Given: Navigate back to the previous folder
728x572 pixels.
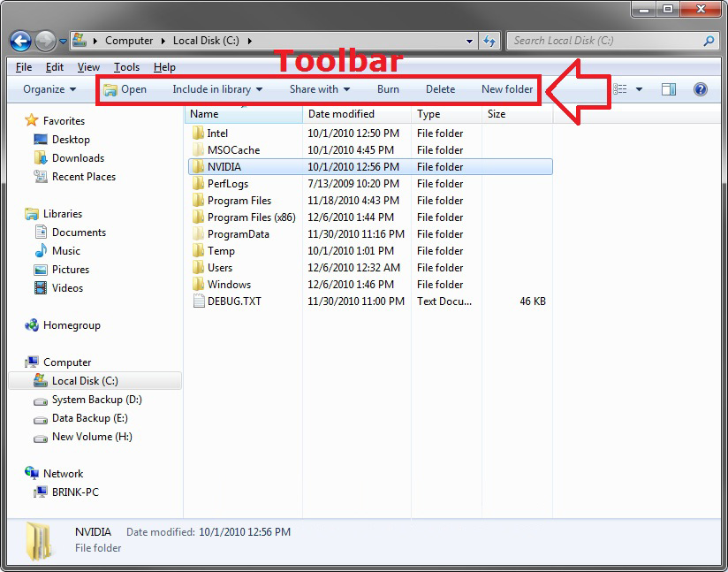Looking at the screenshot, I should [19, 41].
